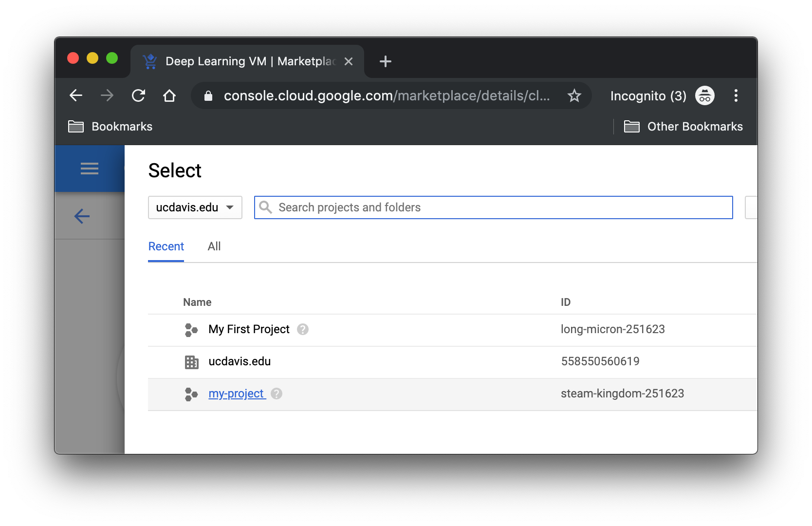
Task: Open a new browser tab
Action: coord(386,61)
